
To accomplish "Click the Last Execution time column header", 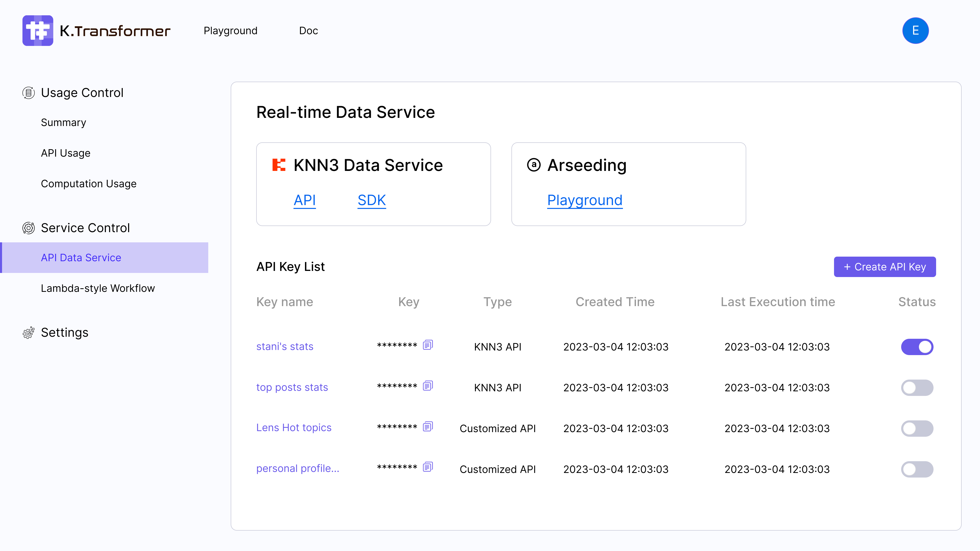I will [778, 302].
